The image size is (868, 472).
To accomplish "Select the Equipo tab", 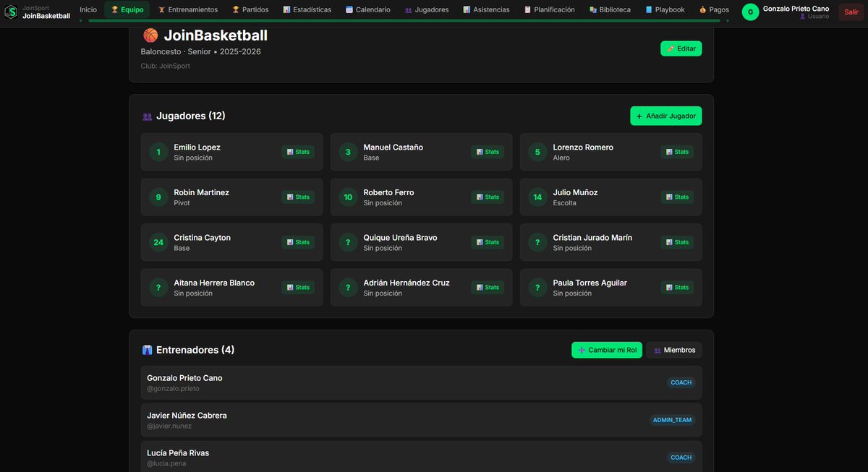I will tap(127, 10).
